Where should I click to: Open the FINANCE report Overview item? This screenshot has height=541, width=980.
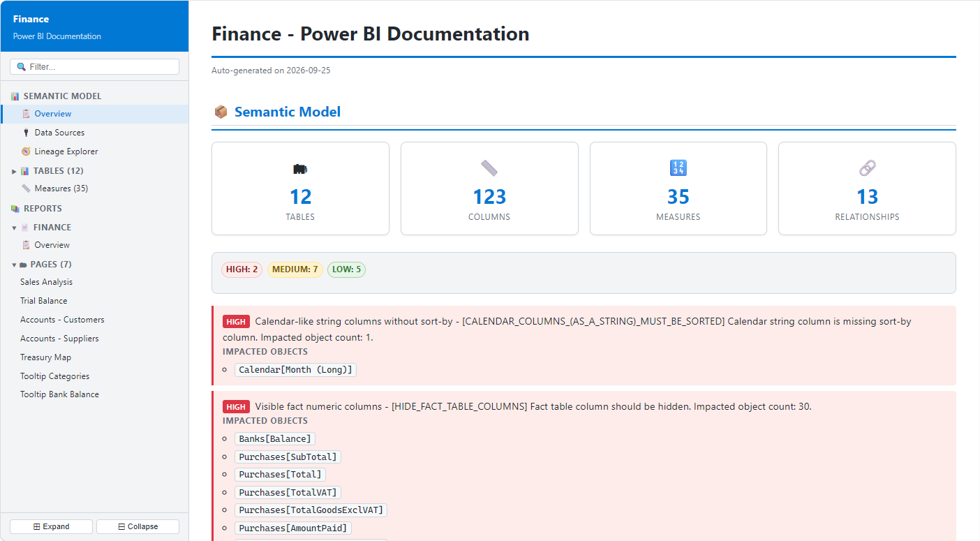pos(94,245)
